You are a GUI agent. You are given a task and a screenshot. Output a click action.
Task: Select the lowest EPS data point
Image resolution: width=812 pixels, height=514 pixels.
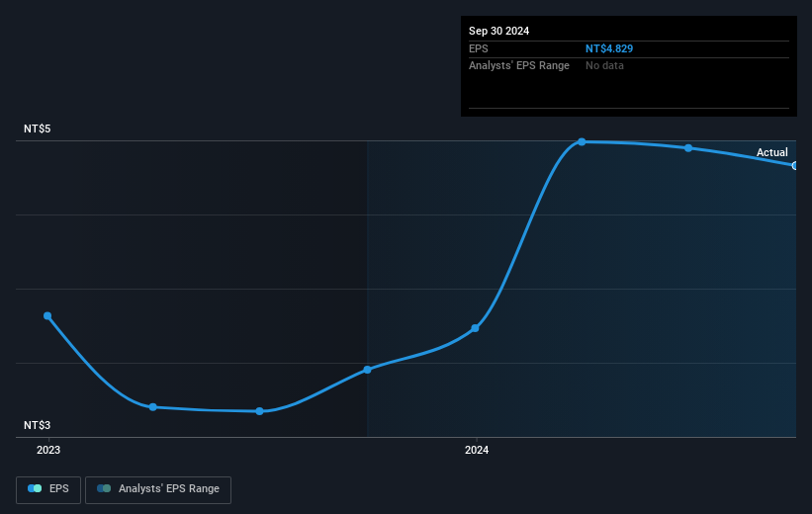point(260,411)
